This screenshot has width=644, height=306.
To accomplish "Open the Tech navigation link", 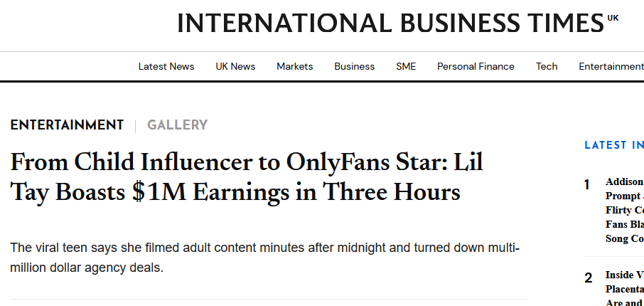I will pyautogui.click(x=546, y=66).
